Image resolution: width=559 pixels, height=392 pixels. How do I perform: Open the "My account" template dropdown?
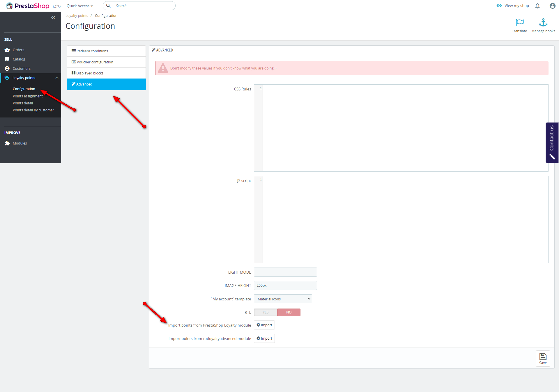[x=283, y=299]
